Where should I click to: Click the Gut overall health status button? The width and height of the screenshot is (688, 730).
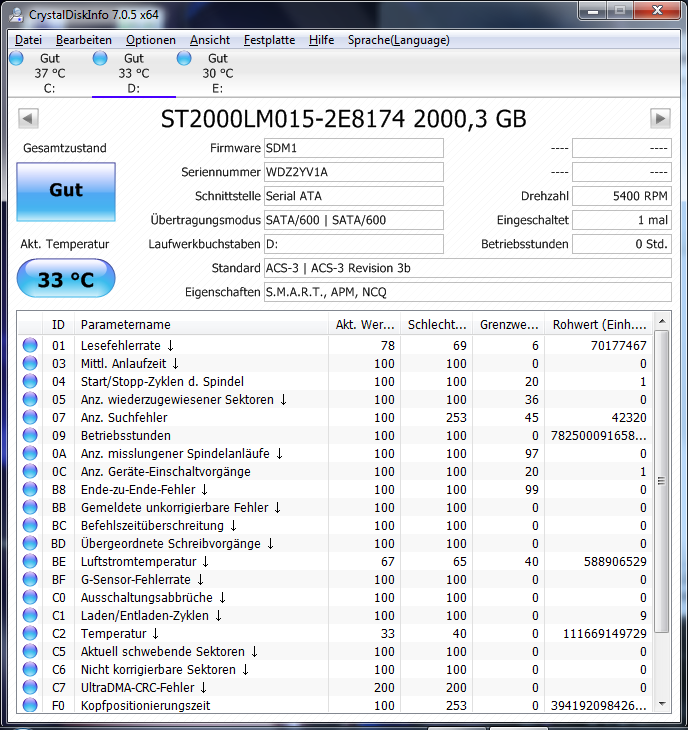pyautogui.click(x=66, y=192)
